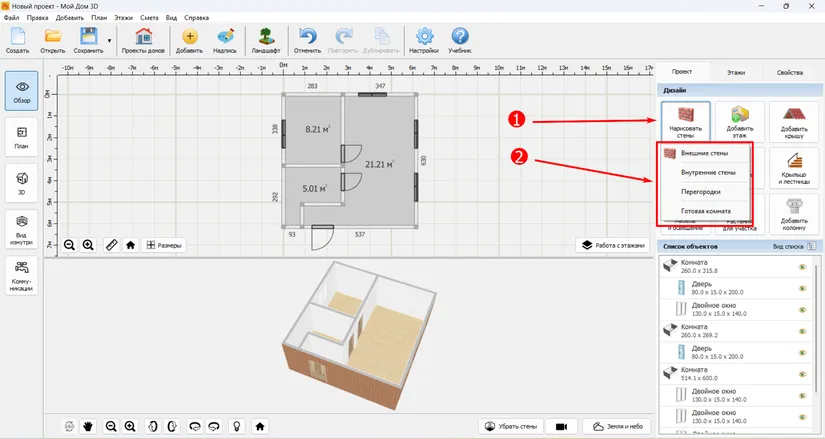Click Добавить этаж in Design panel
The height and width of the screenshot is (439, 825).
click(x=740, y=122)
